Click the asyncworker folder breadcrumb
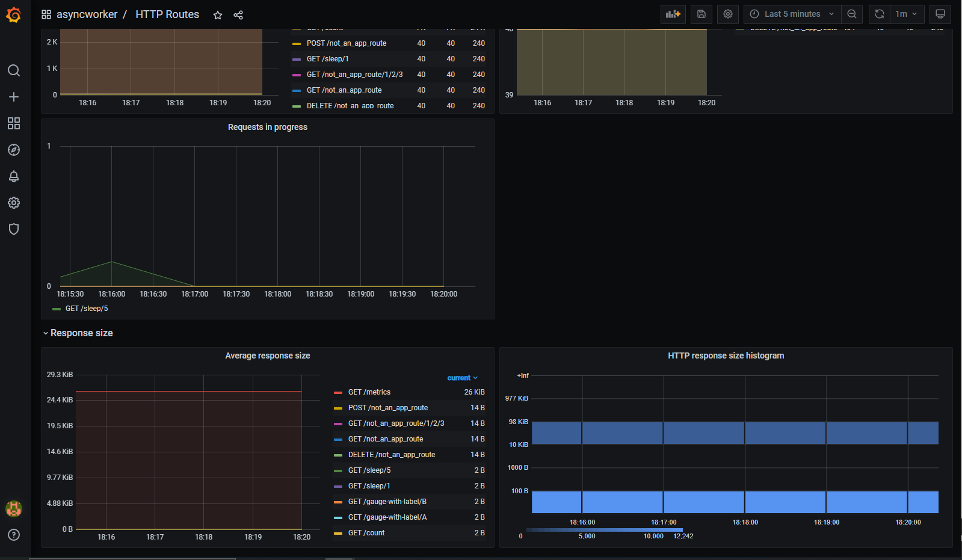This screenshot has height=560, width=962. (87, 14)
